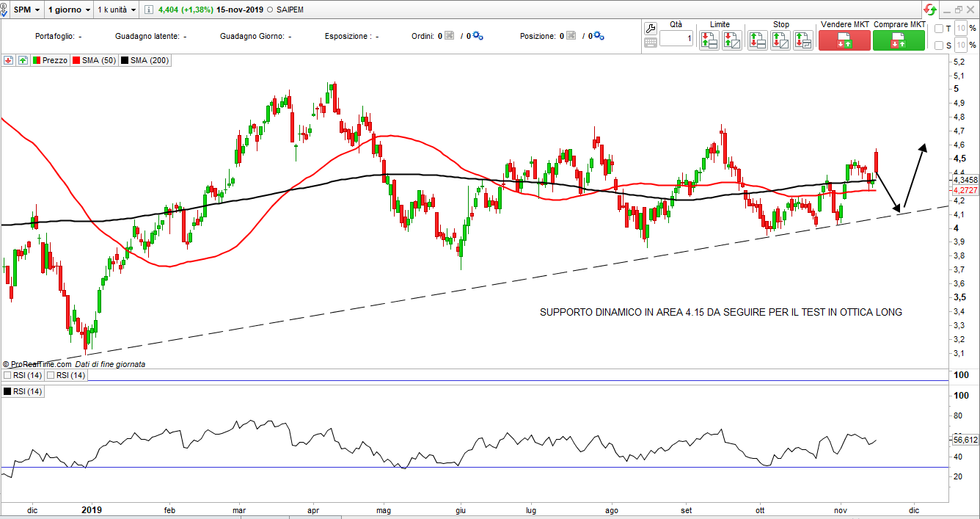Click the Qtà quantity input field
The image size is (980, 519).
[x=676, y=38]
